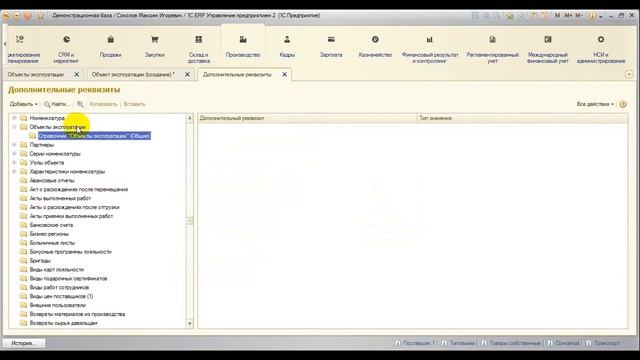This screenshot has height=360, width=640.
Task: Open the CRM и маркетинг section
Action: click(x=66, y=49)
